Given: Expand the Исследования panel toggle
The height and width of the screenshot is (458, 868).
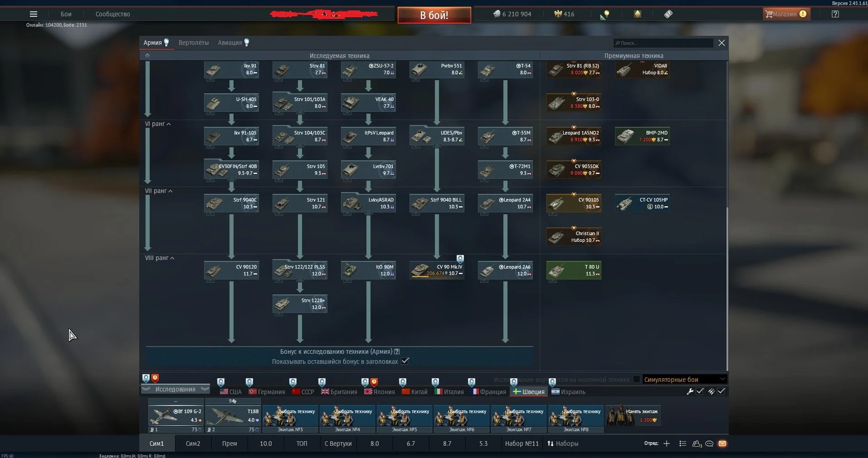Looking at the screenshot, I should coord(176,389).
